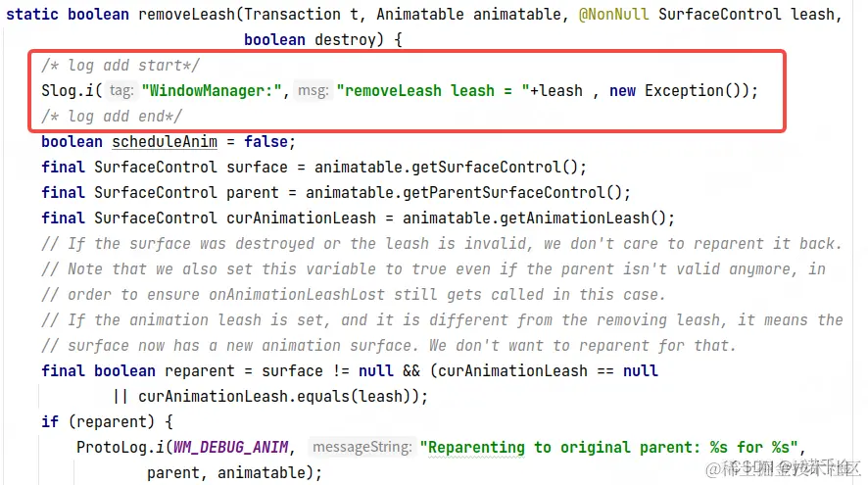The height and width of the screenshot is (485, 868).
Task: Click the '/* log add end*/' comment
Action: tap(112, 117)
